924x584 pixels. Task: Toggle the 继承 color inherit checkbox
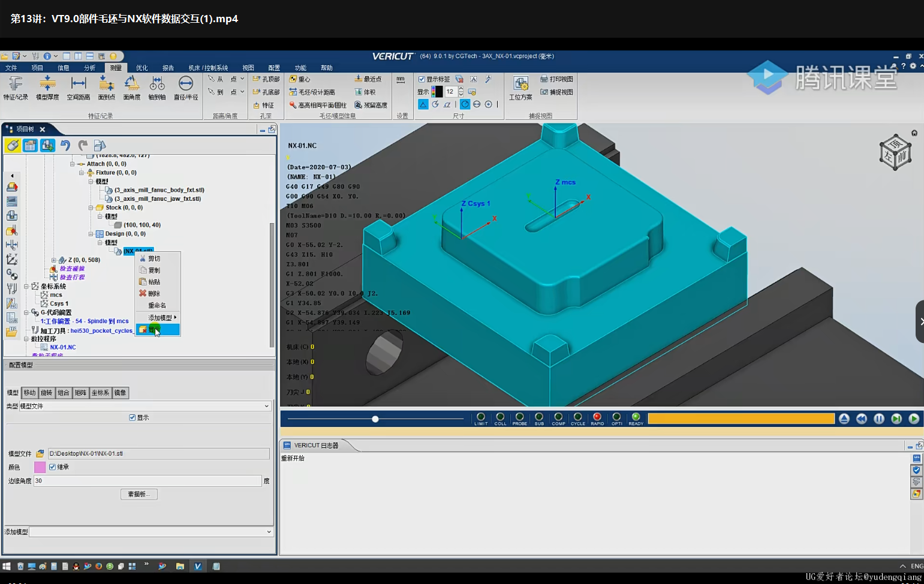pos(52,467)
